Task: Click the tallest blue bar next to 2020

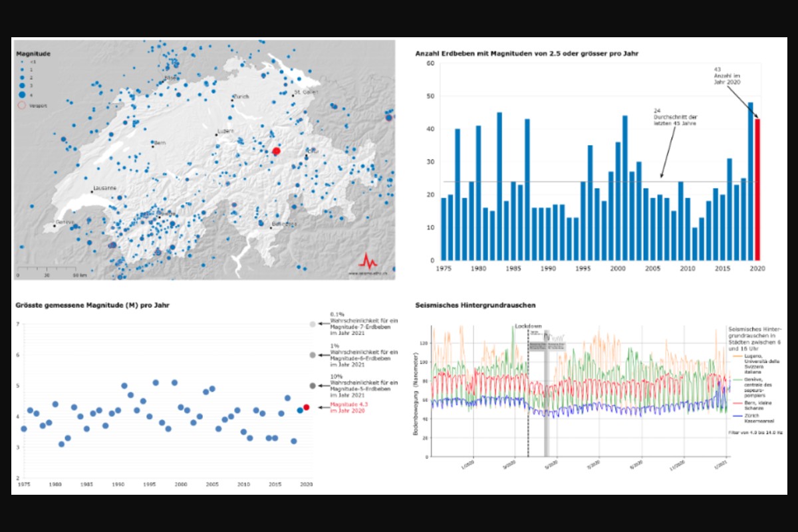Action: (750, 182)
